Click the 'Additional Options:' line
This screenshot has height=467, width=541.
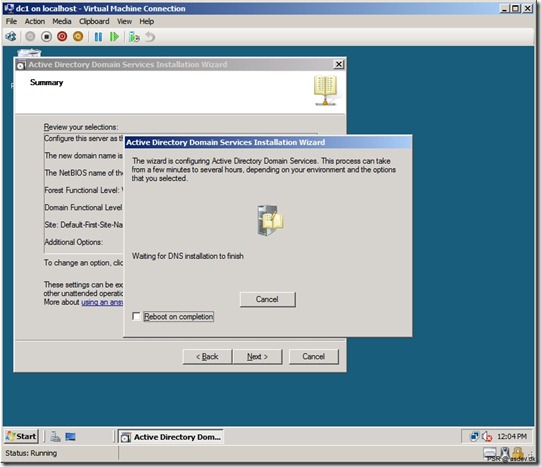73,242
